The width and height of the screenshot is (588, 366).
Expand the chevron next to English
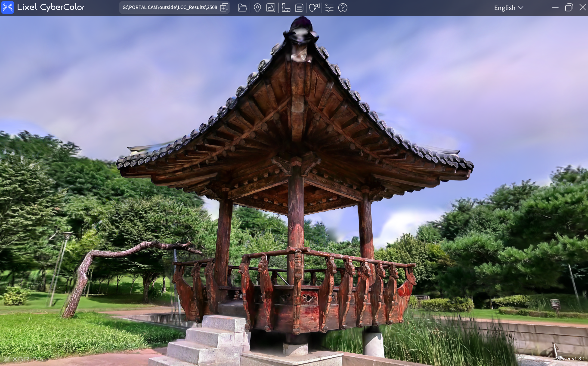(x=521, y=8)
